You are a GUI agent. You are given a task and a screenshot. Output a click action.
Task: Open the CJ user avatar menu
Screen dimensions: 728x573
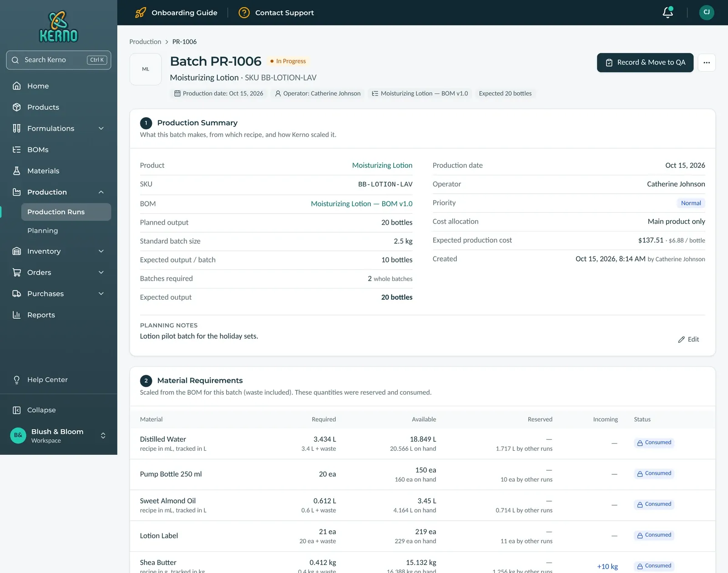click(707, 12)
